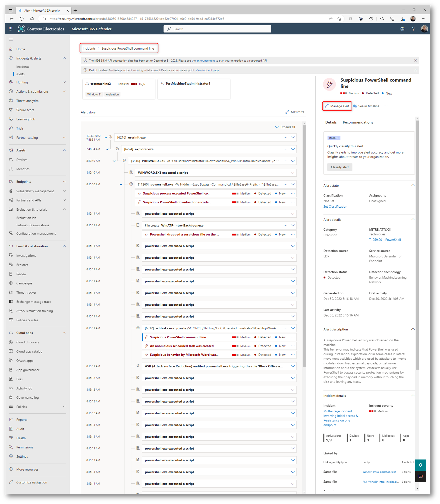
Task: Open the app launcher waffle icon
Action: click(11, 29)
